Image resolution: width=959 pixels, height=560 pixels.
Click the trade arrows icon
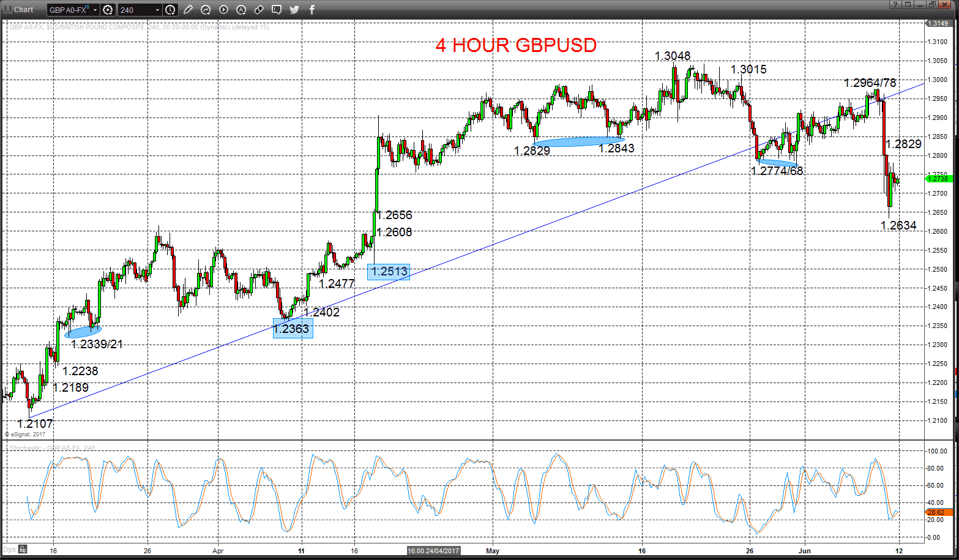[259, 10]
